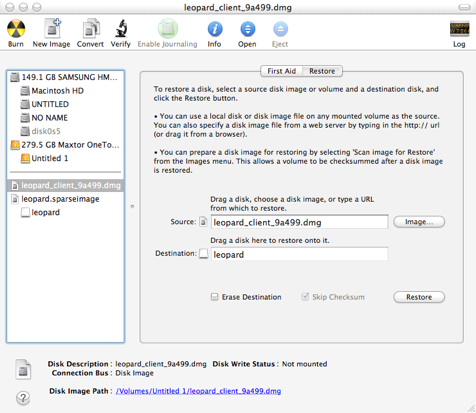
Task: Click the window resize grip corner
Action: point(471,408)
